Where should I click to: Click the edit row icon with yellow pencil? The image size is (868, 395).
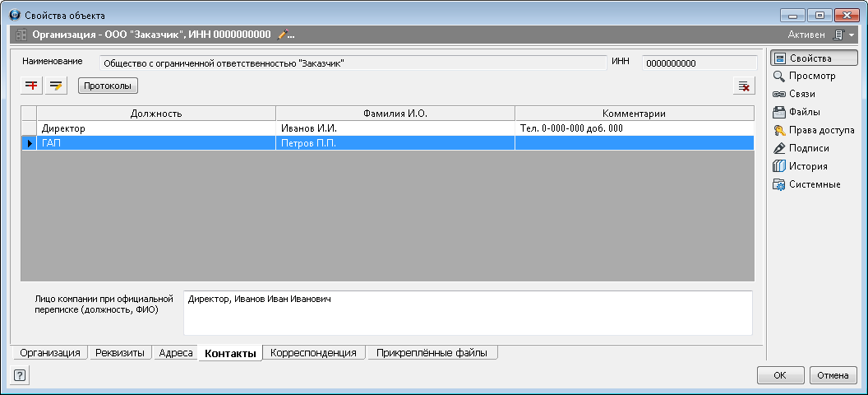56,86
